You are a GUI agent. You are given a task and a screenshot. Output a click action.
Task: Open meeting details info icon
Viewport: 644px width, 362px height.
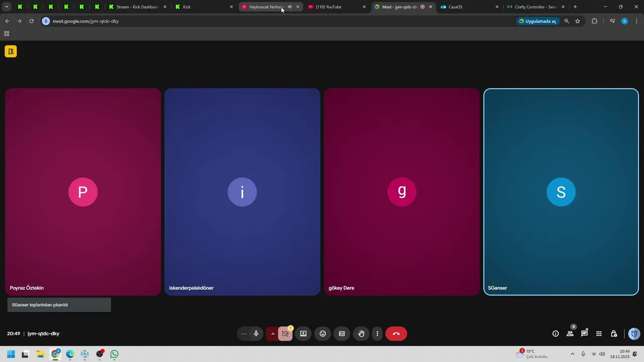(x=555, y=334)
